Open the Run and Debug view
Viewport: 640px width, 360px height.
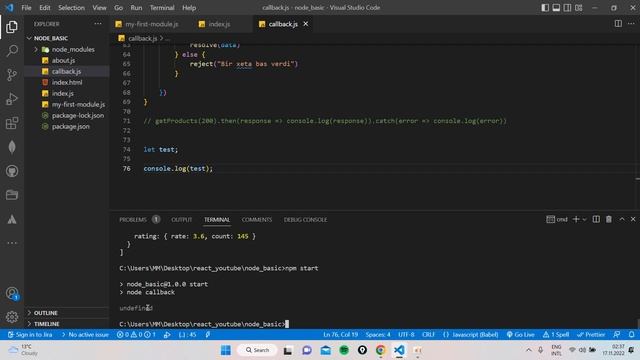coord(12,99)
